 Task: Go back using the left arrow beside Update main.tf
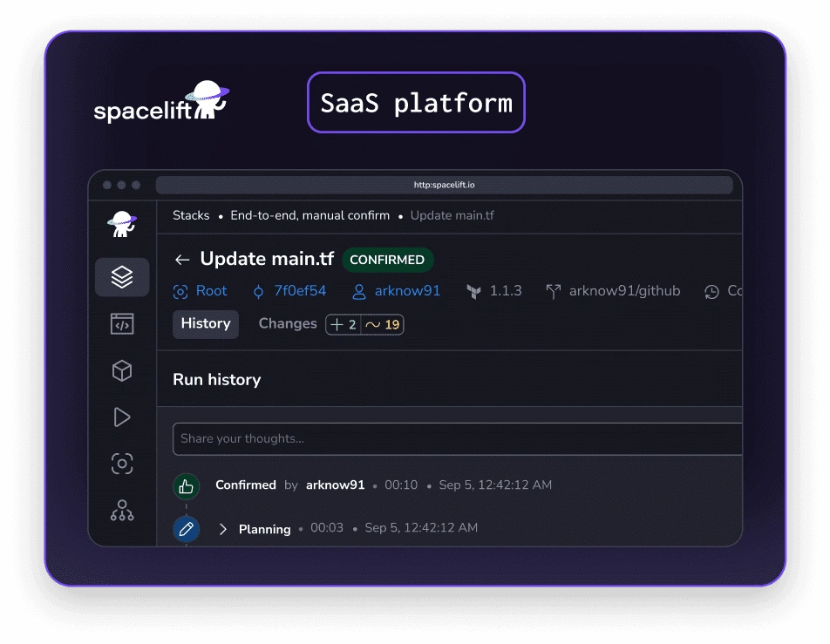pos(182,260)
